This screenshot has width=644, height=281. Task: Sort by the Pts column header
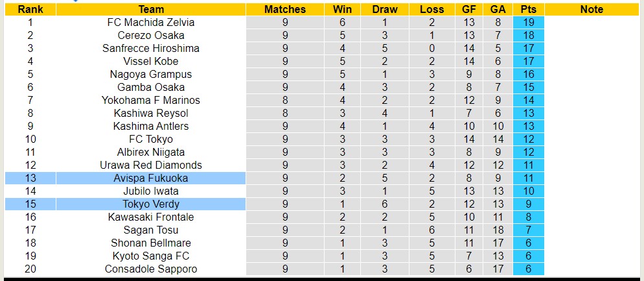tap(528, 9)
